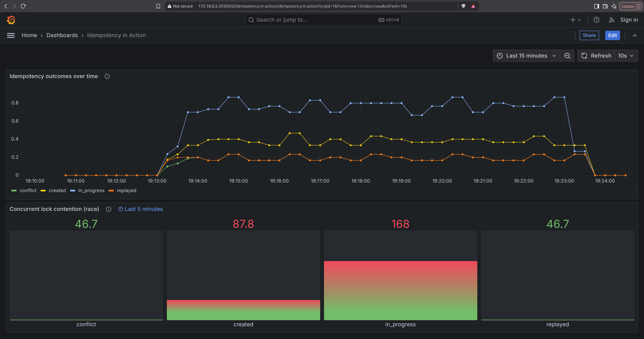Navigate to Dashboards in the breadcrumb
The width and height of the screenshot is (644, 339).
62,35
